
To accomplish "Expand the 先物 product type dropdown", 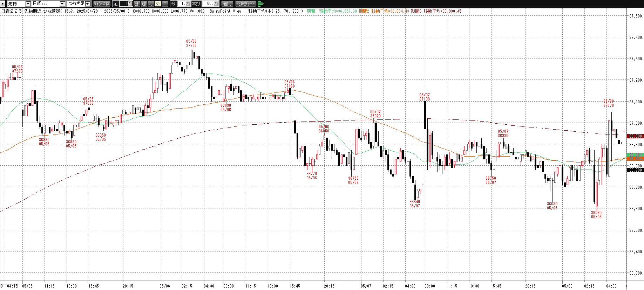I will [28, 4].
